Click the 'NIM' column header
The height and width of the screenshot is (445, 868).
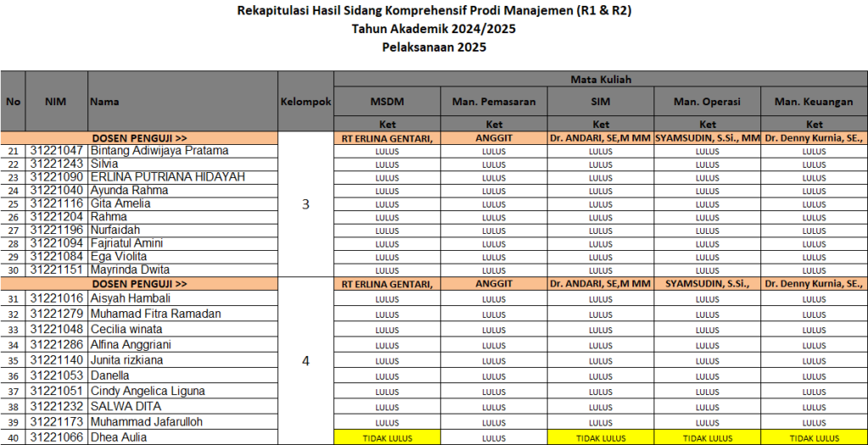pyautogui.click(x=57, y=101)
